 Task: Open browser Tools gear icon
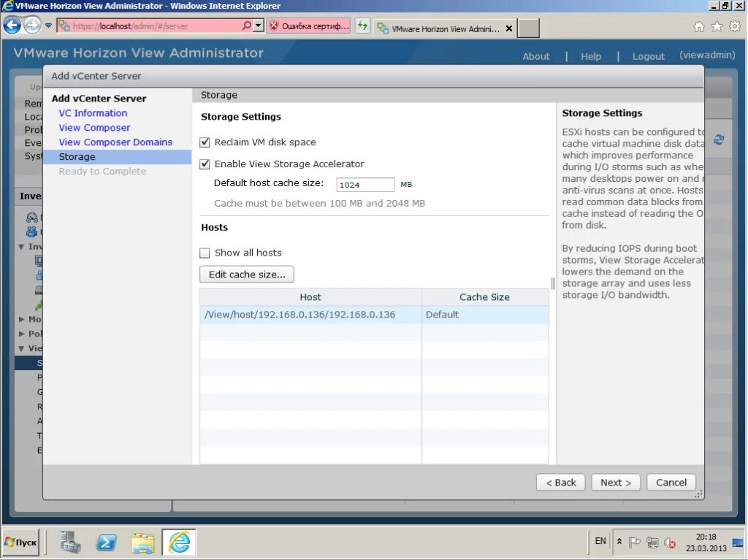pos(735,27)
